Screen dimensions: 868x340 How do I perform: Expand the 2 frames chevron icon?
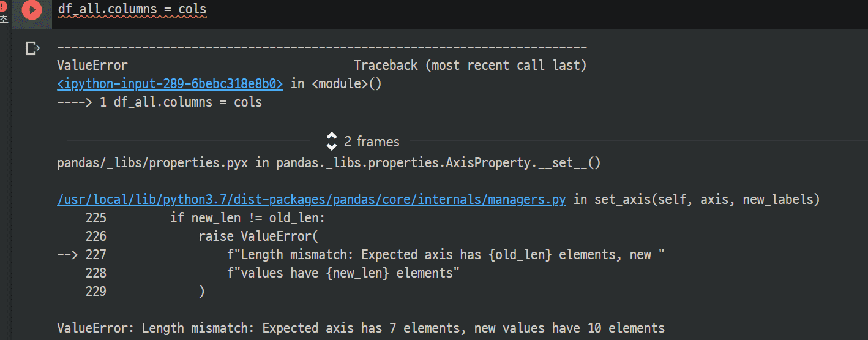pos(332,142)
